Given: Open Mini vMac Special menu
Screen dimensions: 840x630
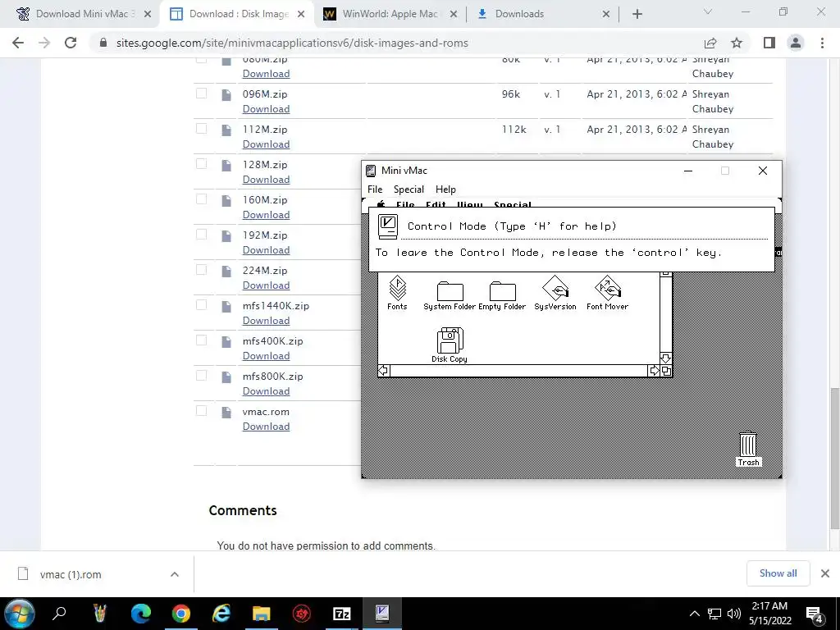Looking at the screenshot, I should [409, 189].
